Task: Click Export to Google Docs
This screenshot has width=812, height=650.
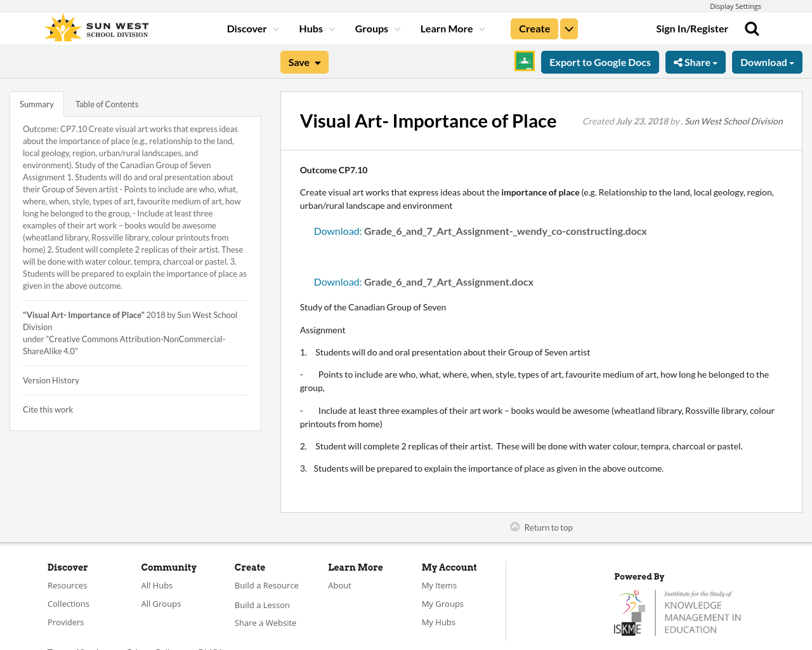Action: coord(600,62)
